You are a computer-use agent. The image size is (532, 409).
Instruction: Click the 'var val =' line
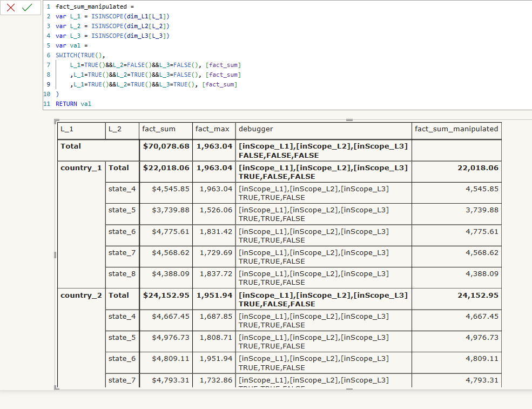(72, 45)
